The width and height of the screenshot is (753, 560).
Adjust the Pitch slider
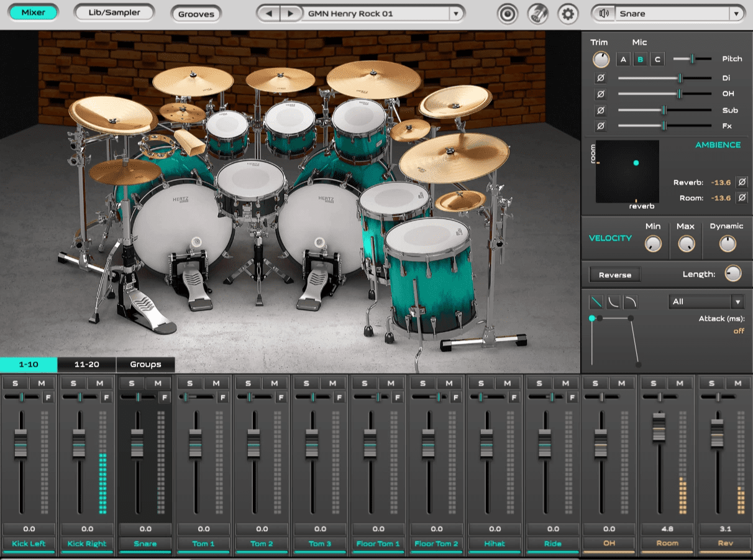pos(692,59)
